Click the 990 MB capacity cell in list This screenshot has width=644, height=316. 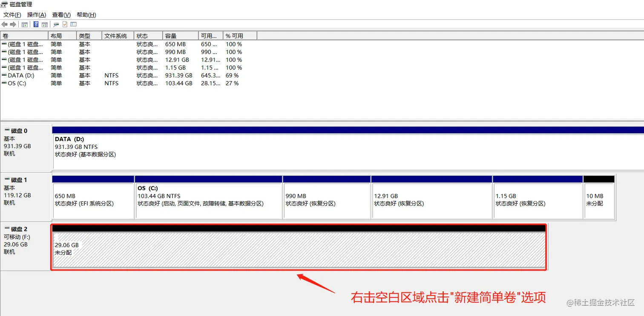point(175,52)
